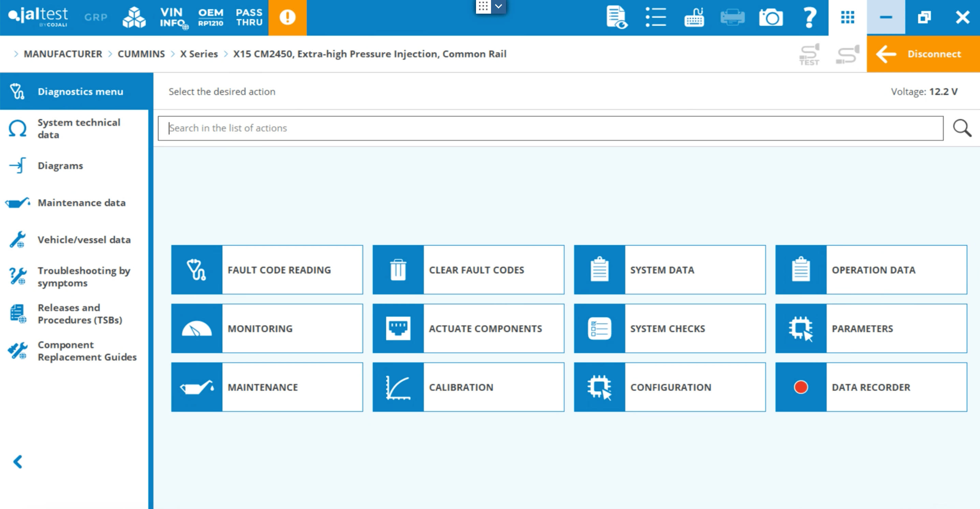Click the CUMMINS breadcrumb link
Screen dimensions: 980x509
tap(141, 54)
